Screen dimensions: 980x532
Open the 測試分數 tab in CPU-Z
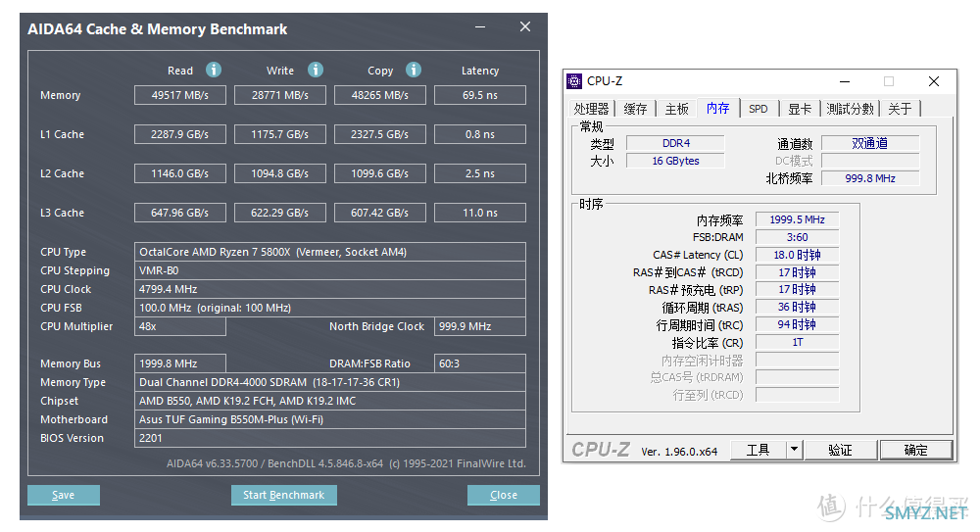click(x=850, y=109)
